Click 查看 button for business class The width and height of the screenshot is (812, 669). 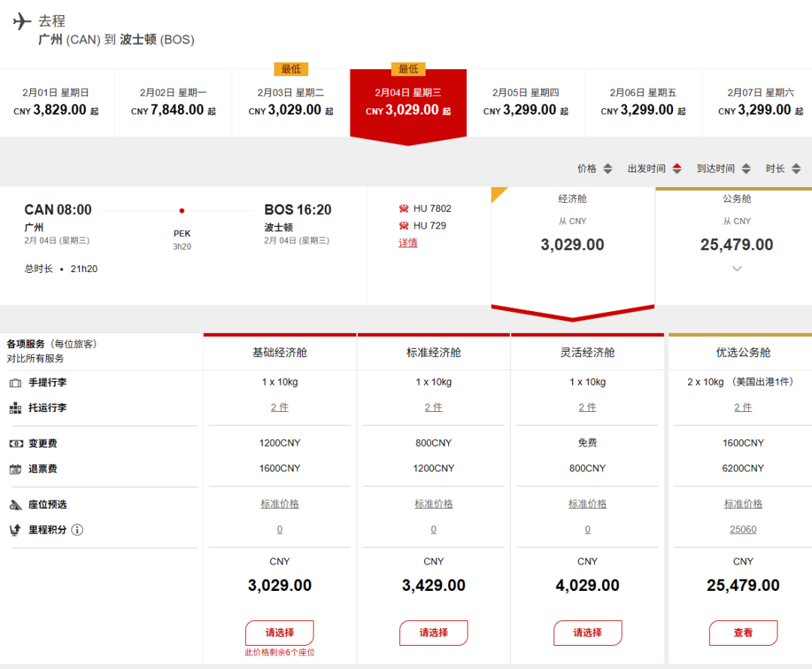pos(743,632)
